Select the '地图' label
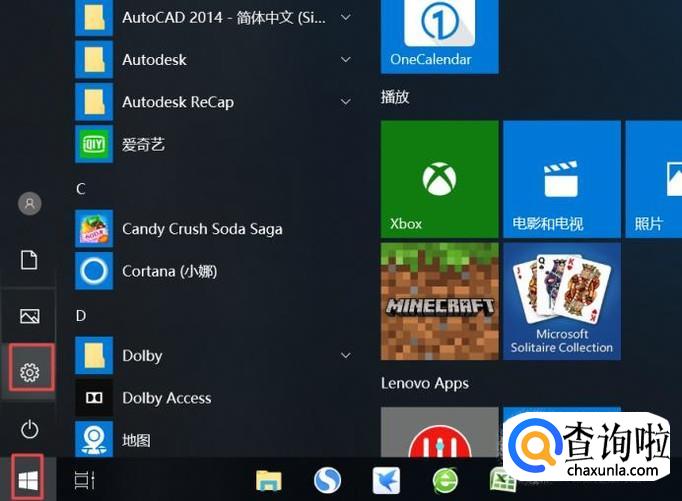682x501 pixels. pyautogui.click(x=136, y=441)
